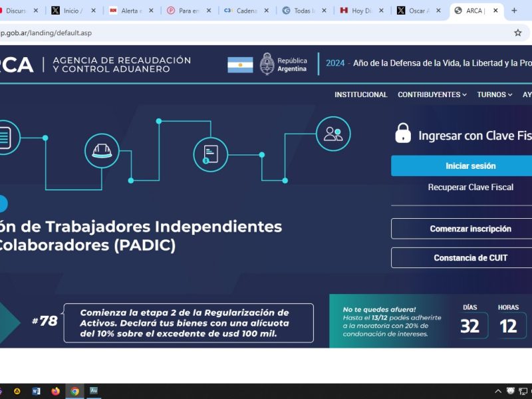Open Adobe Audition from the taskbar
532x399 pixels.
pos(94,391)
